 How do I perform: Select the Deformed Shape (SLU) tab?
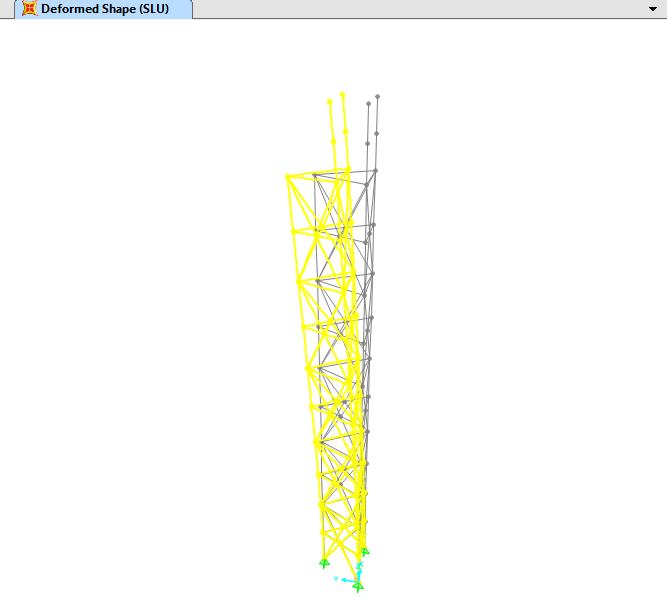pos(103,9)
